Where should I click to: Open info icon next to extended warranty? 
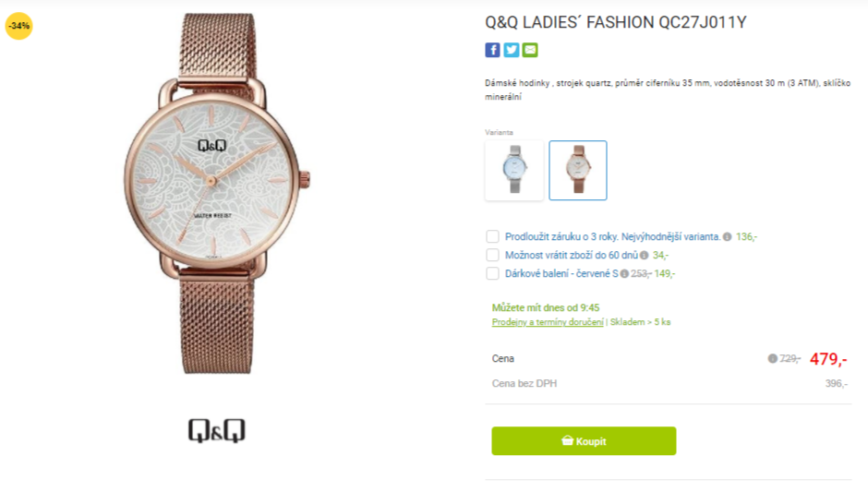728,237
